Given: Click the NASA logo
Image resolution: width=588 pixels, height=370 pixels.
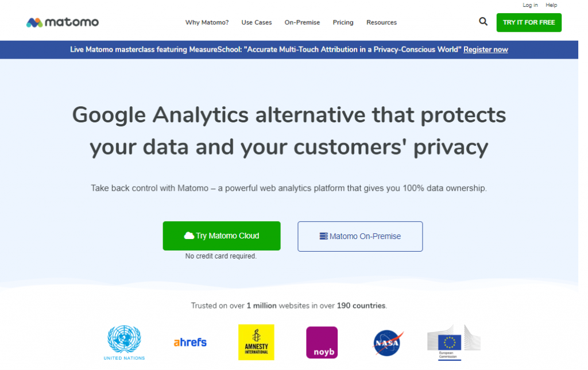Looking at the screenshot, I should (388, 342).
